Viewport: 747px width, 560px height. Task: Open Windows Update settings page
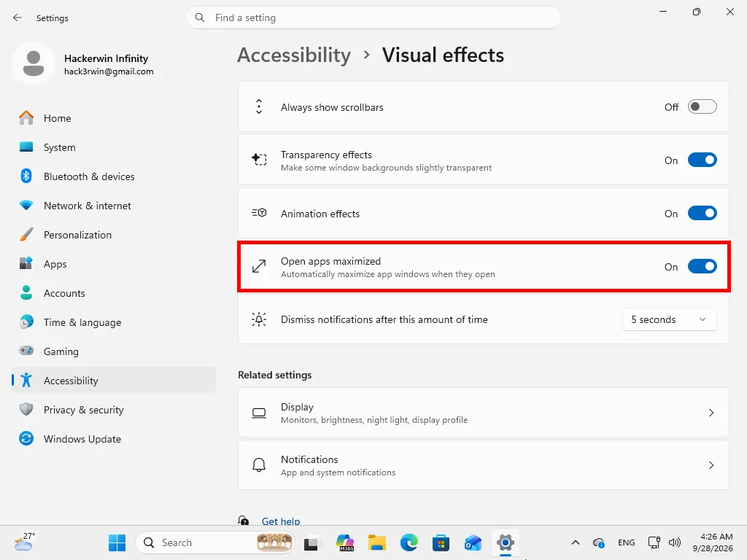click(x=113, y=438)
